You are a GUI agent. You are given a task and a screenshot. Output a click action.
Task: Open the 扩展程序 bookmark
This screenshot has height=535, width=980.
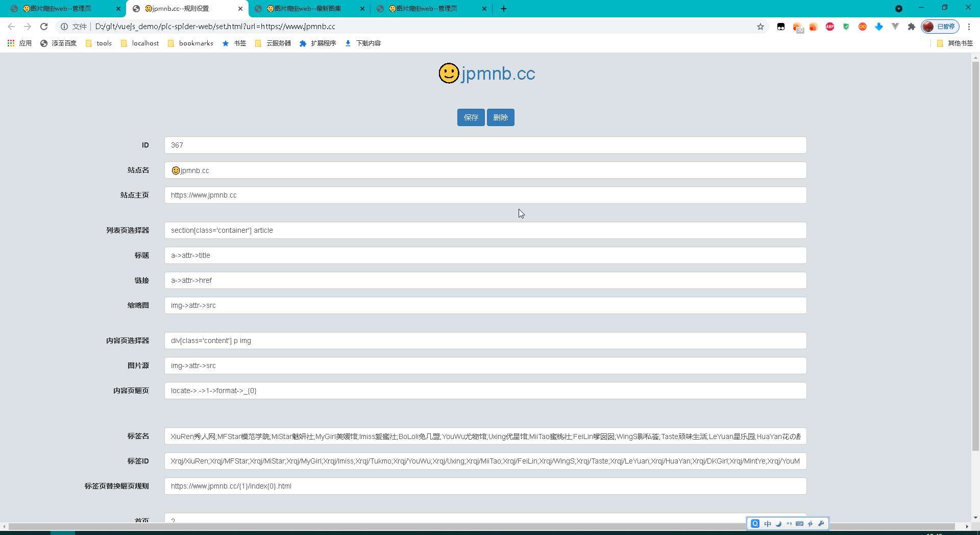pos(317,43)
